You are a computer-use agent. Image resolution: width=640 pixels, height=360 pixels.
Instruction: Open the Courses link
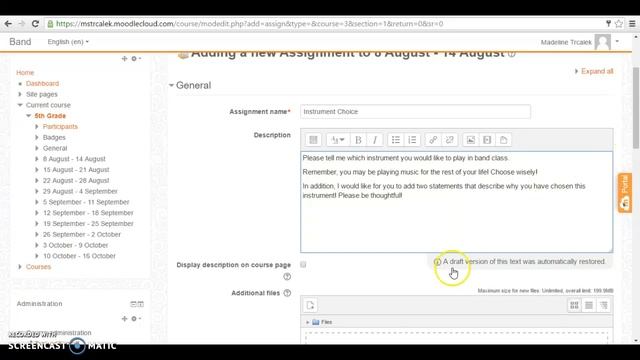[x=38, y=267]
